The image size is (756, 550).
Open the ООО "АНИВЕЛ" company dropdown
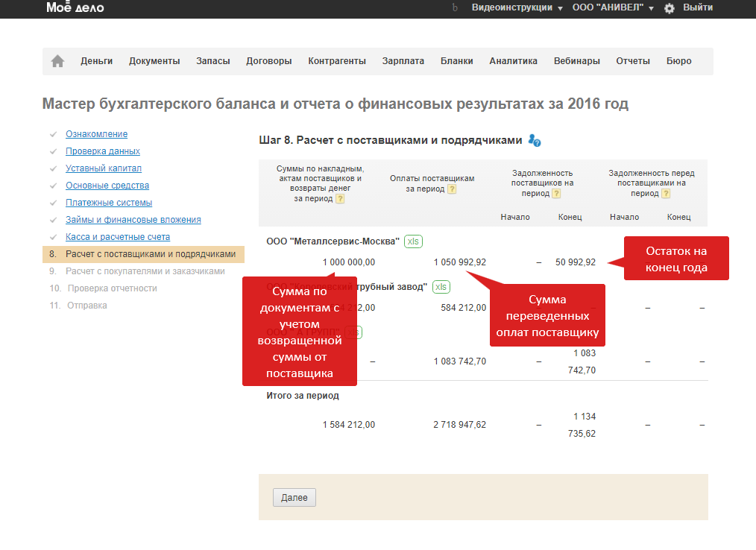[x=612, y=7]
